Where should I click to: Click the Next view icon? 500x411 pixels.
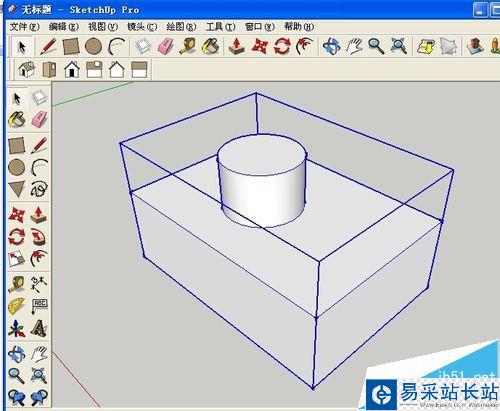tap(39, 397)
